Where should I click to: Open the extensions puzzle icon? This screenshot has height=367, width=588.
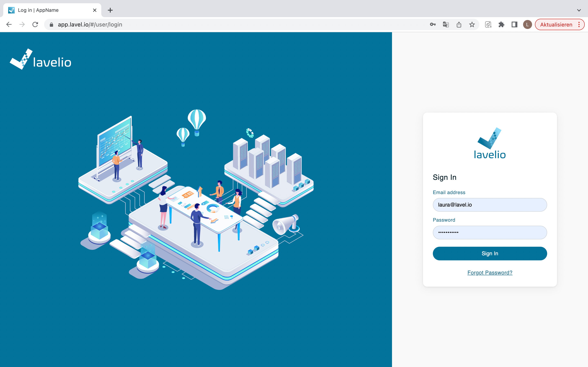tap(501, 24)
